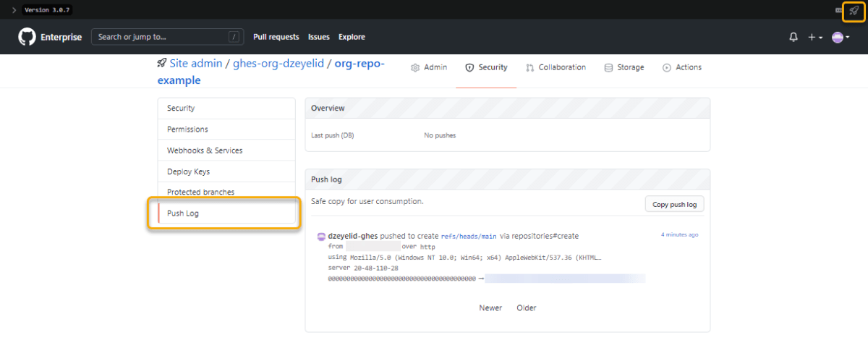
Task: Select Deploy Keys in the sidebar
Action: coord(226,171)
